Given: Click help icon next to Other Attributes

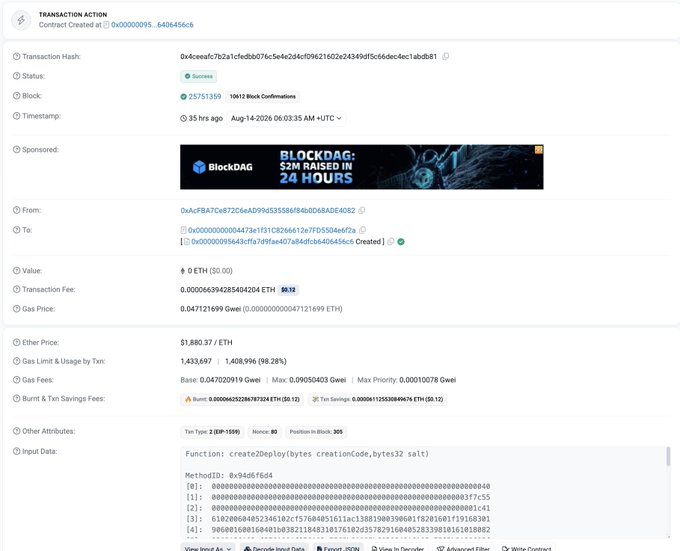Looking at the screenshot, I should pyautogui.click(x=16, y=431).
